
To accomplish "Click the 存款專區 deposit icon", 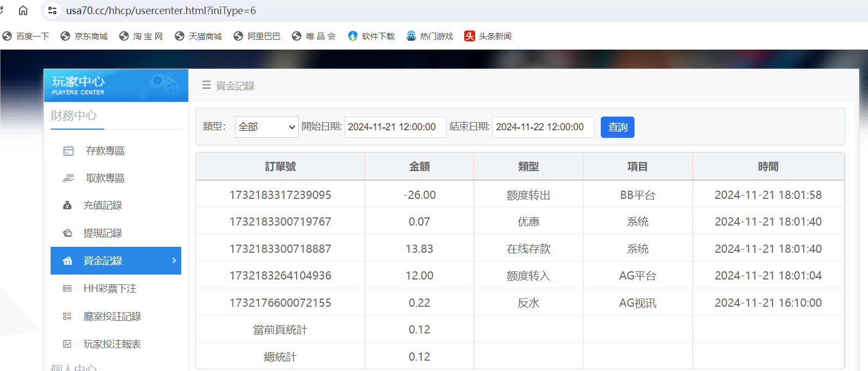I will click(69, 151).
